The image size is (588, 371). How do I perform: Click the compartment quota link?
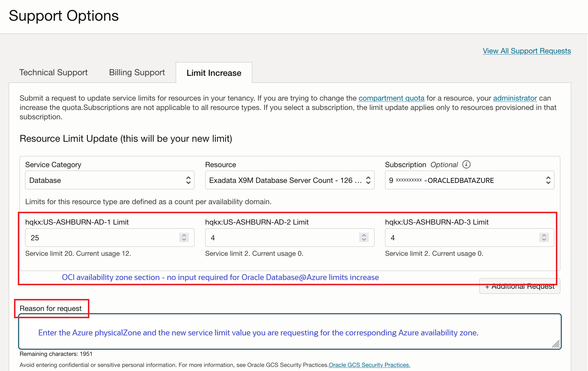391,98
